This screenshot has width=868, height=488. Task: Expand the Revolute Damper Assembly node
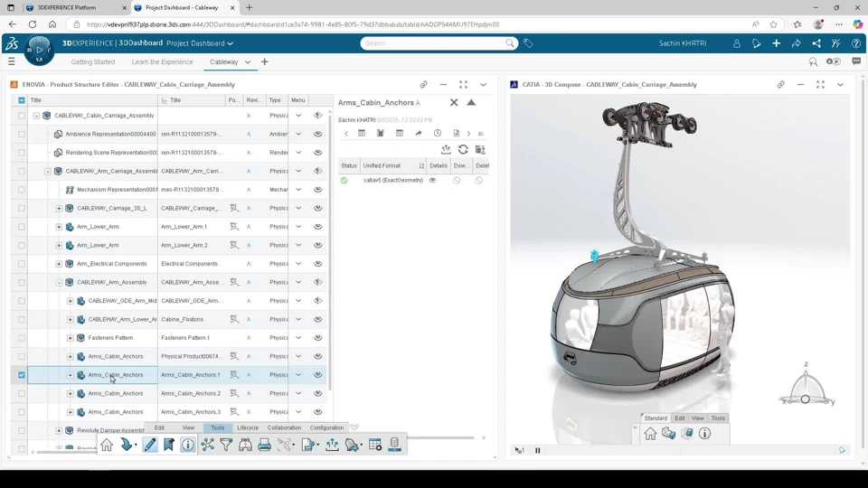coord(59,430)
